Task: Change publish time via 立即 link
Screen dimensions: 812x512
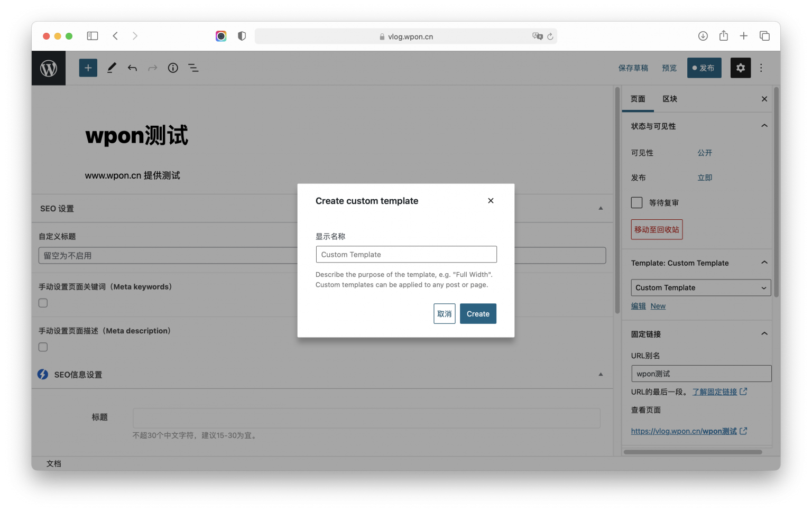Action: (705, 178)
